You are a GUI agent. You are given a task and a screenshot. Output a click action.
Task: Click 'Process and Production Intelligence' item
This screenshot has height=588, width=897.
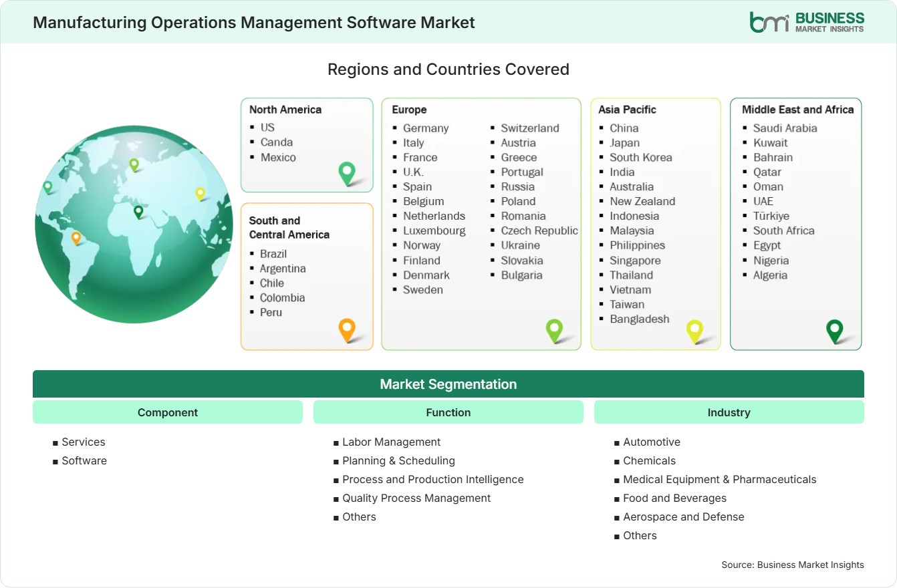433,479
